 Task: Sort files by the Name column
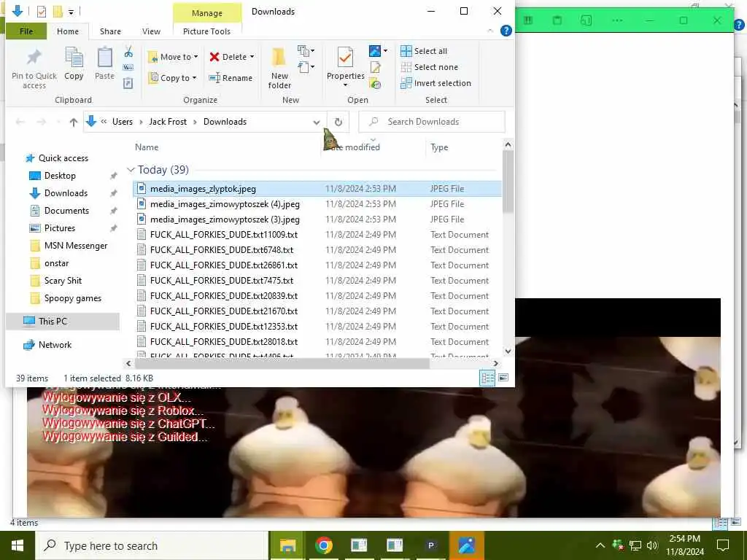point(146,147)
